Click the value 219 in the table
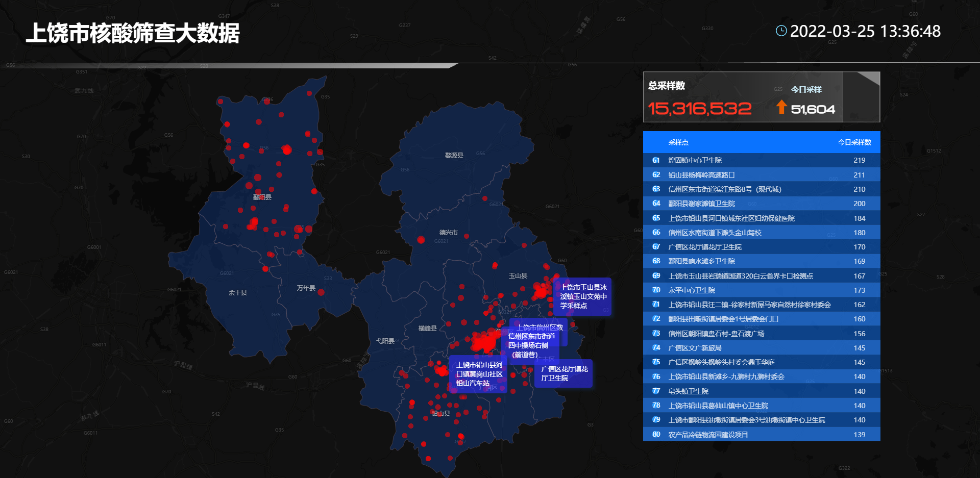 (859, 160)
